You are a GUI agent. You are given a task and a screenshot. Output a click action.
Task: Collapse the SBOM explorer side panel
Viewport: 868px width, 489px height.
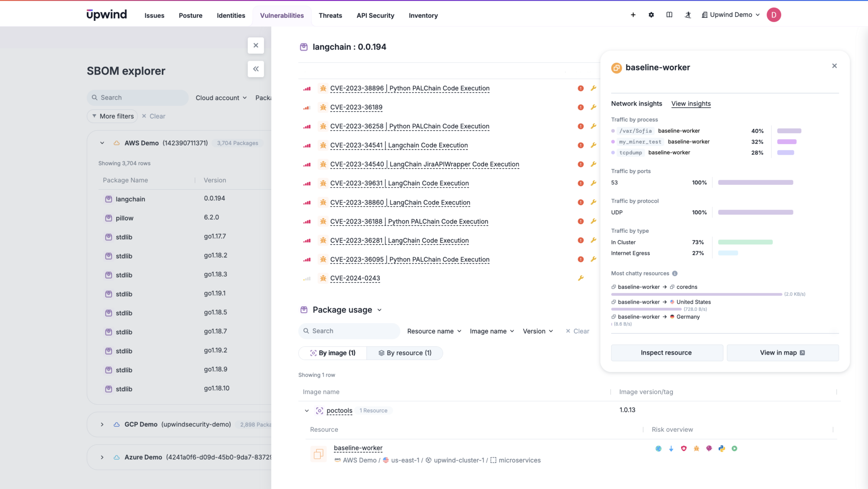click(256, 69)
